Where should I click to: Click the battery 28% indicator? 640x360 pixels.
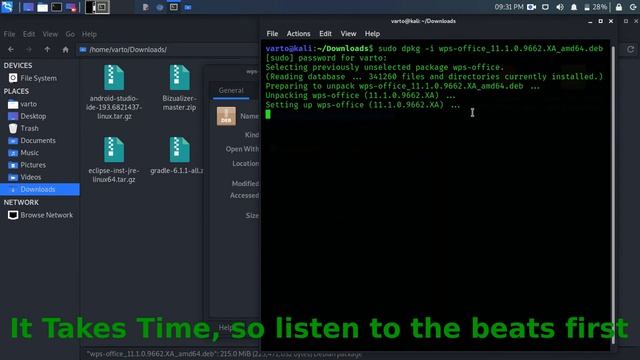596,7
